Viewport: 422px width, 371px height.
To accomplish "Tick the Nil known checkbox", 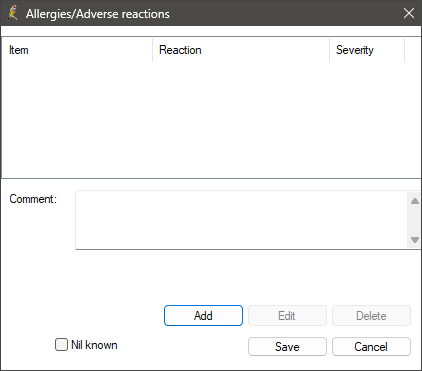I will 61,345.
